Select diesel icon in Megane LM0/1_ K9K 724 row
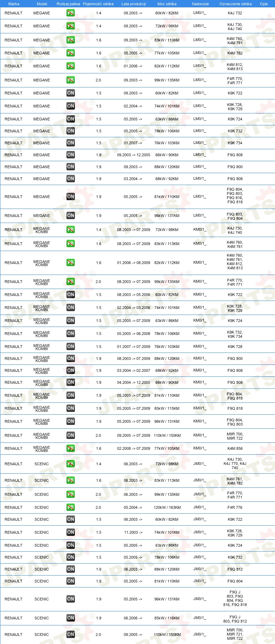275x644 pixels. (71, 119)
